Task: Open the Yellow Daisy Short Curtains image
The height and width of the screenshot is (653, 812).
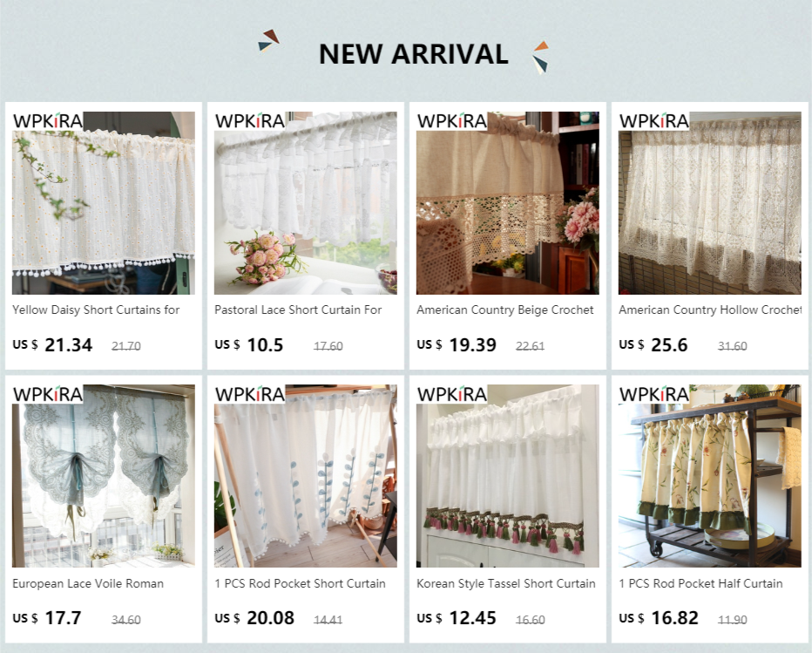Action: point(104,202)
